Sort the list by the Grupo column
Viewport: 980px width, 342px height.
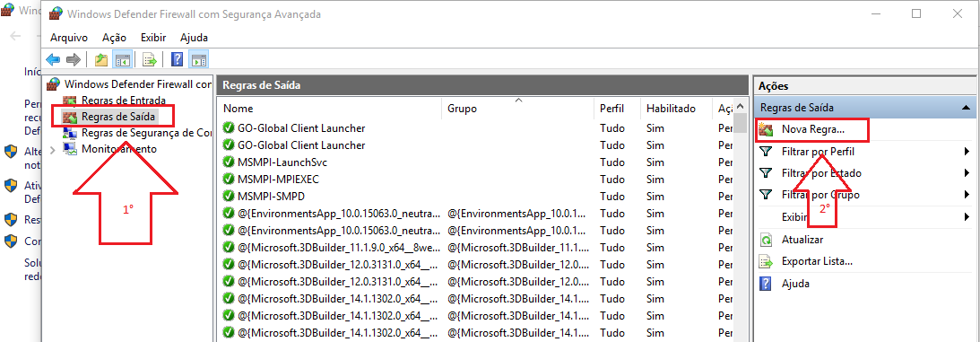(463, 109)
